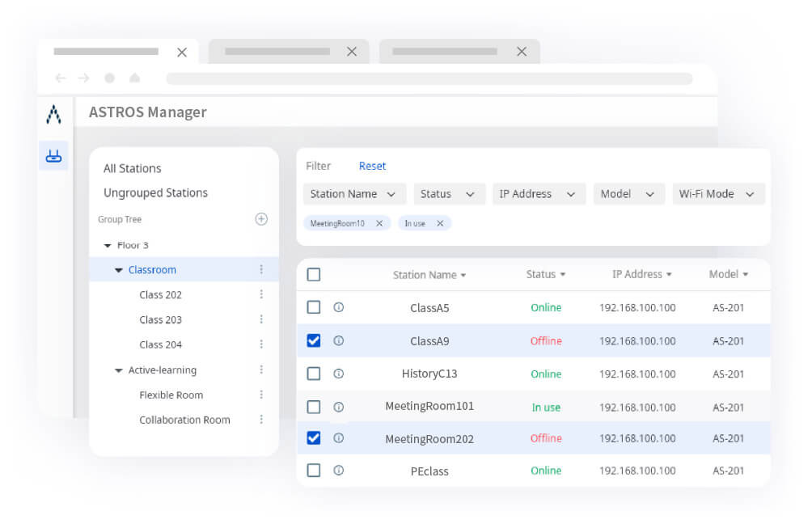Image resolution: width=812 pixels, height=528 pixels.
Task: Open Classroom group options menu
Action: tap(261, 269)
